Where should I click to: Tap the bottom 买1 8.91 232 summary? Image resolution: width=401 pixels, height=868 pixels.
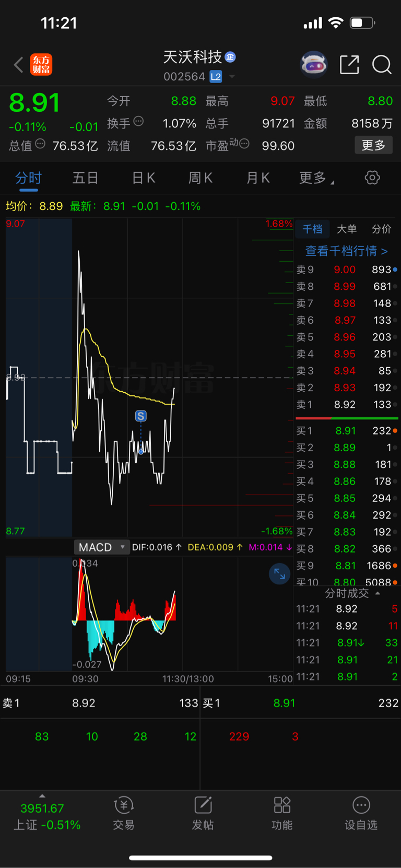pos(300,703)
